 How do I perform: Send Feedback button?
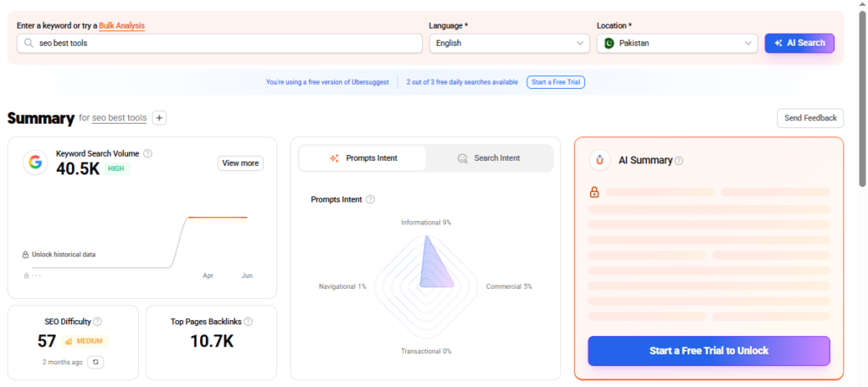tap(810, 118)
